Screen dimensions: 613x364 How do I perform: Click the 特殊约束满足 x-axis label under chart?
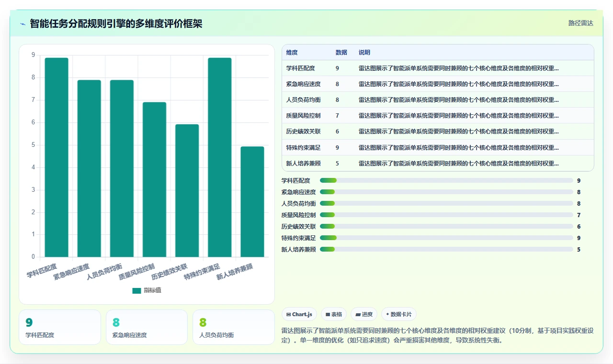pyautogui.click(x=202, y=271)
